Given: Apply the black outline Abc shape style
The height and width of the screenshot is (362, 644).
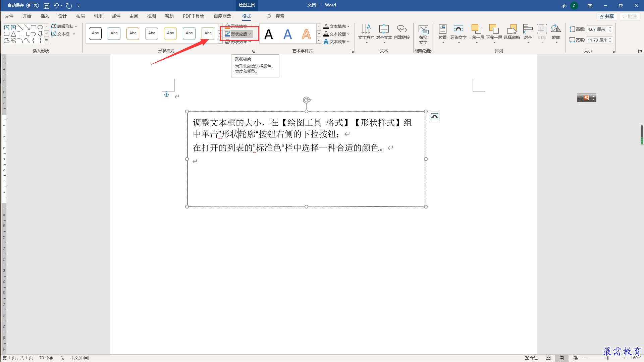Looking at the screenshot, I should point(95,33).
